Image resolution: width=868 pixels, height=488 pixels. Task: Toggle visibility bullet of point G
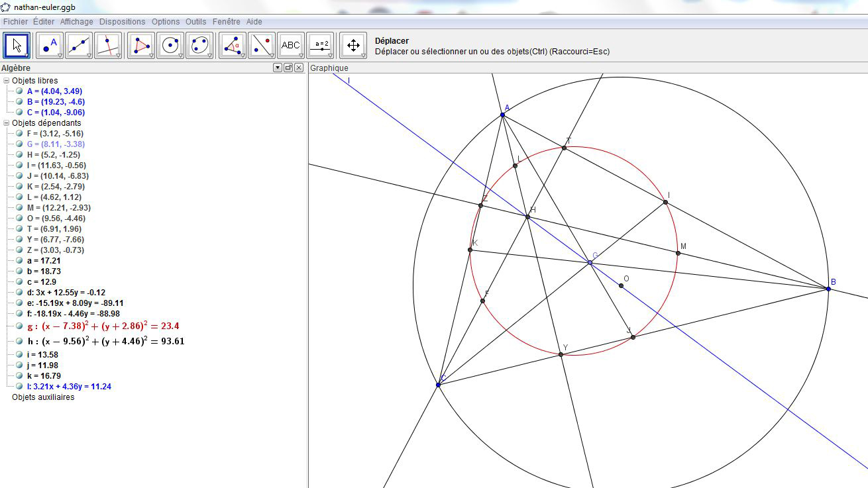20,144
